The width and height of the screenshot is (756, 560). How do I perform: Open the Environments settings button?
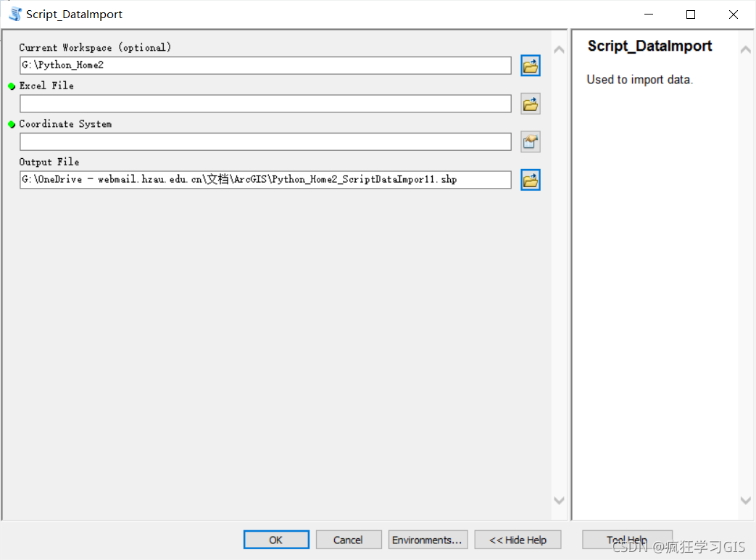click(x=428, y=540)
